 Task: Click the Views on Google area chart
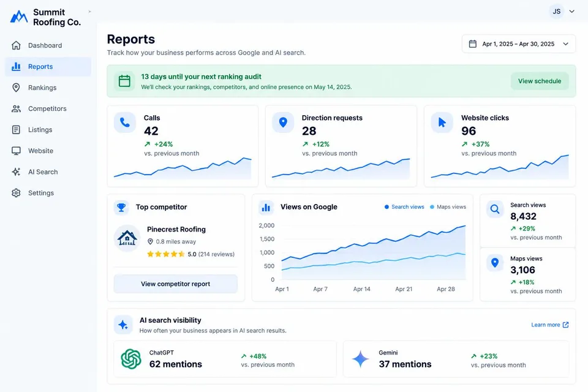(x=374, y=252)
